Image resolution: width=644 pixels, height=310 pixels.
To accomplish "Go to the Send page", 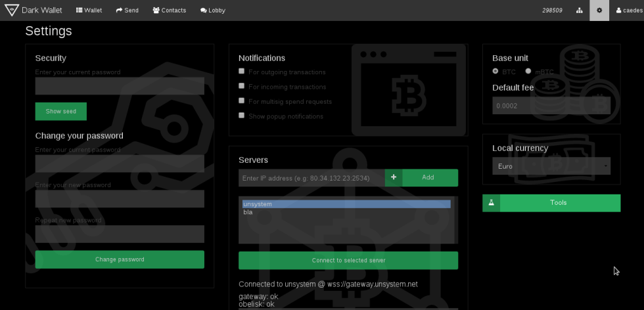I will (x=127, y=11).
